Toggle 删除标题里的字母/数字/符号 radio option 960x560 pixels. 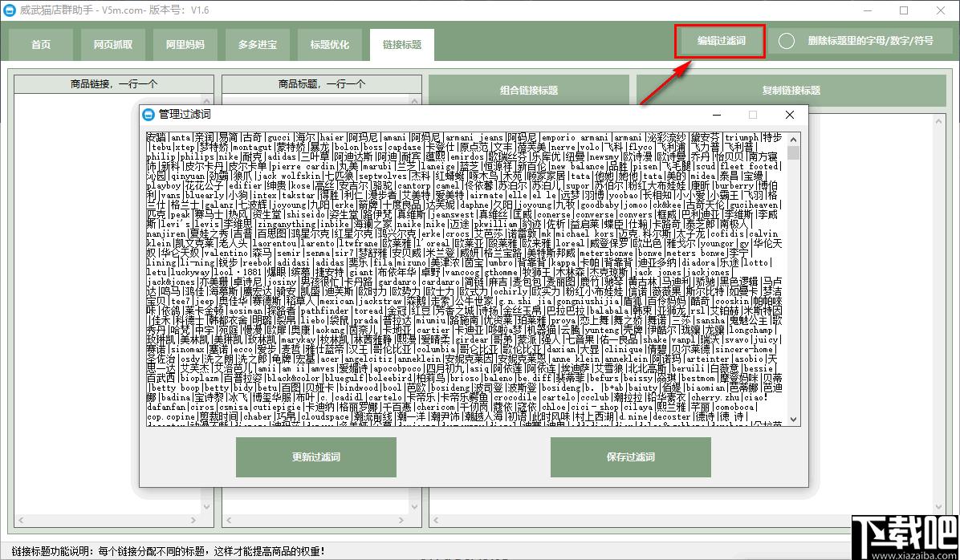tap(787, 41)
